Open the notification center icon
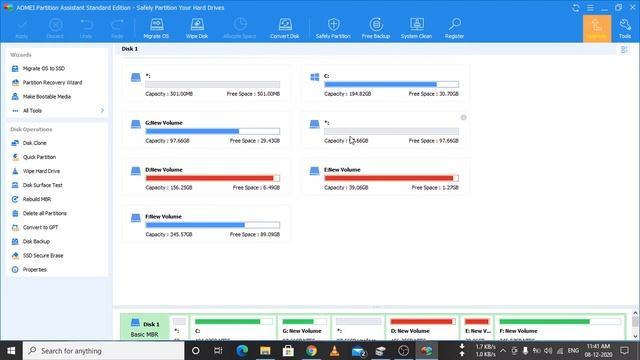 [624, 351]
